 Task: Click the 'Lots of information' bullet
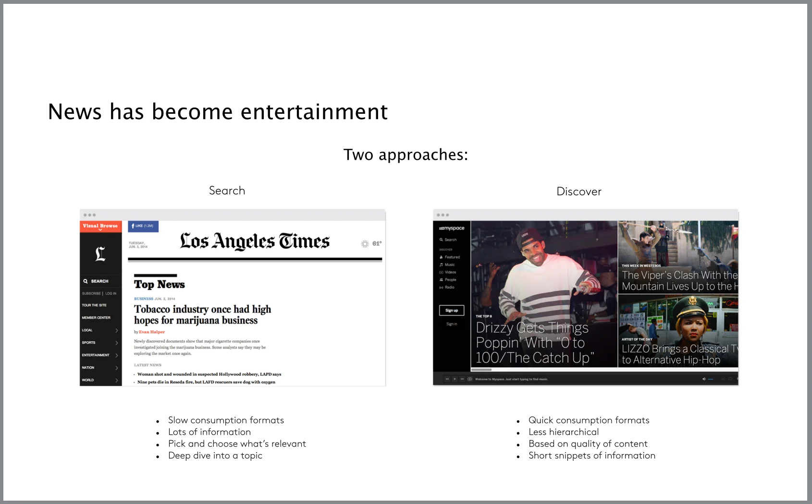[x=209, y=432]
